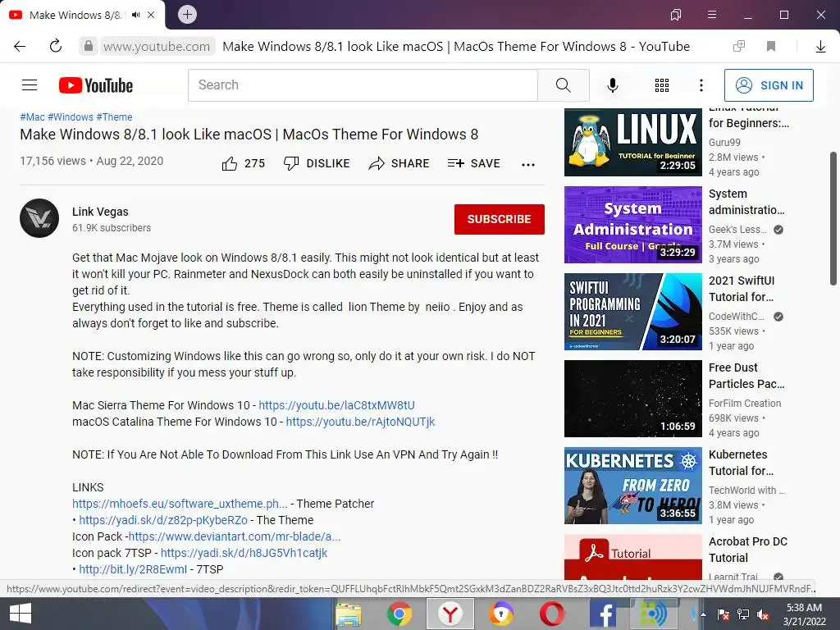
Task: Open YouTube settings three-dot menu
Action: tap(701, 85)
